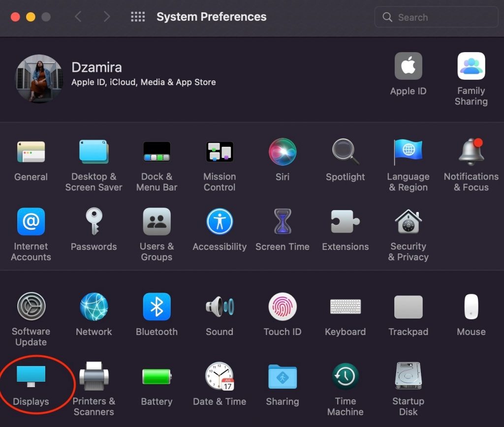Launch Time Machine preferences
This screenshot has width=504, height=427.
tap(345, 377)
